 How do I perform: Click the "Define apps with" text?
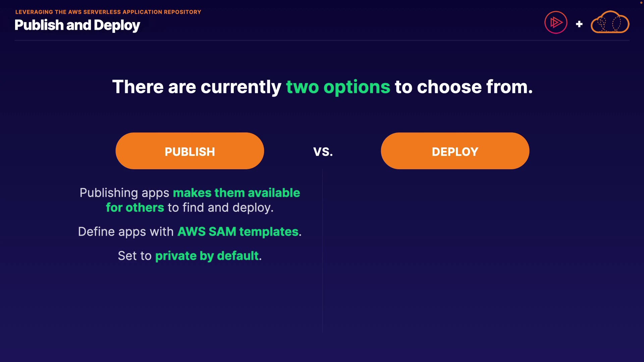126,232
